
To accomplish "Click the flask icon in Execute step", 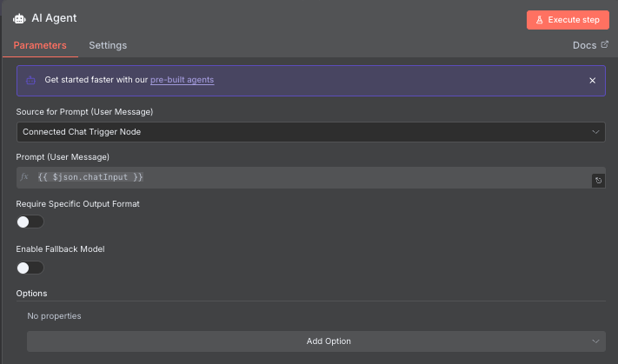I will [539, 19].
